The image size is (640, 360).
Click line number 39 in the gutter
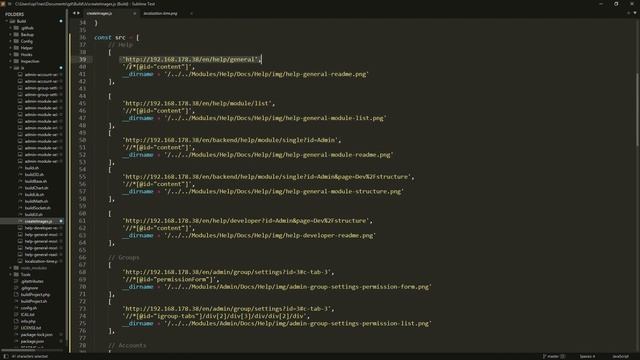(x=83, y=59)
